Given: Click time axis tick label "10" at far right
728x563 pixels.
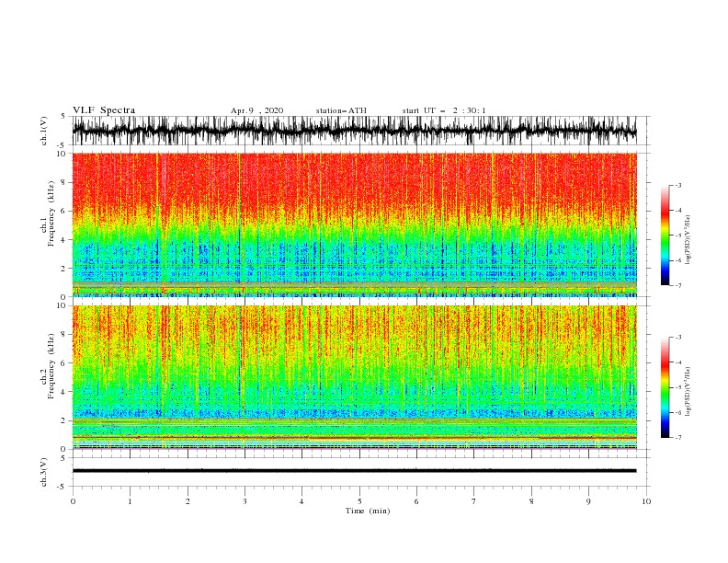Looking at the screenshot, I should (x=646, y=501).
